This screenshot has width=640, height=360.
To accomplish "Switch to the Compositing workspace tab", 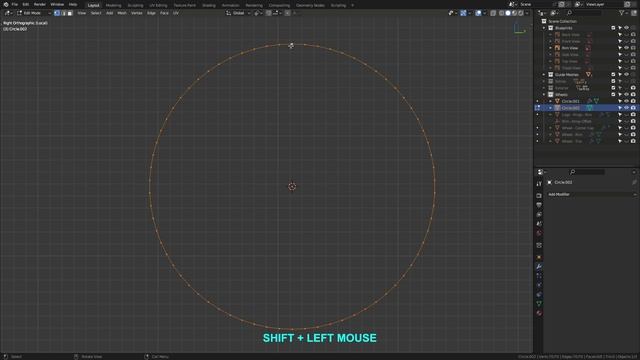I will (279, 5).
